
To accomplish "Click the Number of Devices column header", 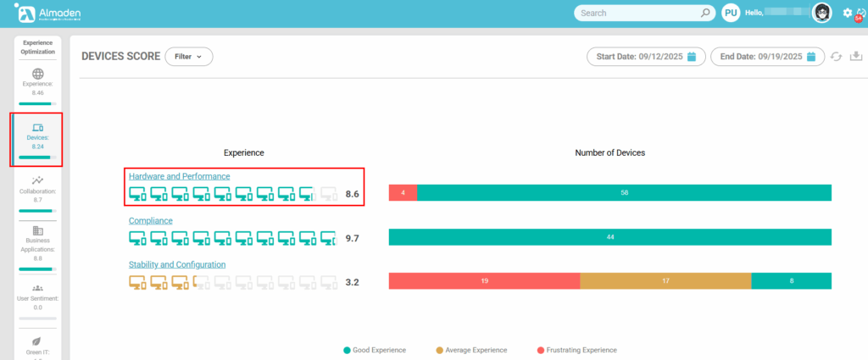I will pyautogui.click(x=610, y=152).
